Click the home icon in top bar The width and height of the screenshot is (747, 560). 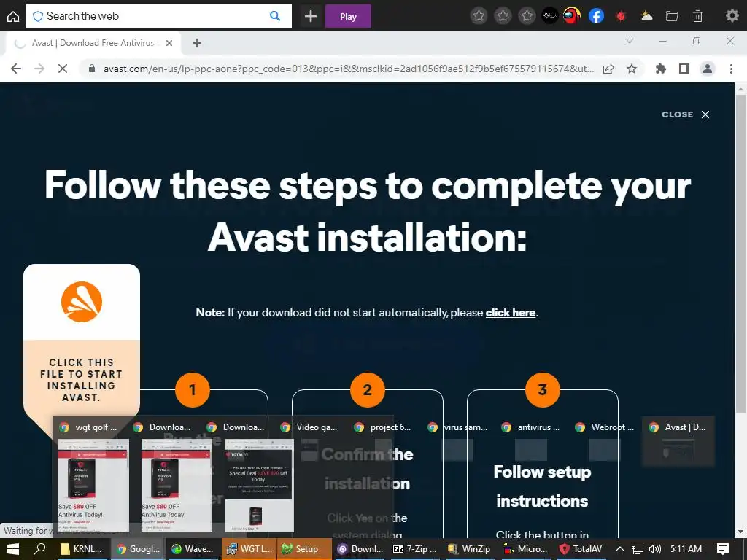click(13, 16)
